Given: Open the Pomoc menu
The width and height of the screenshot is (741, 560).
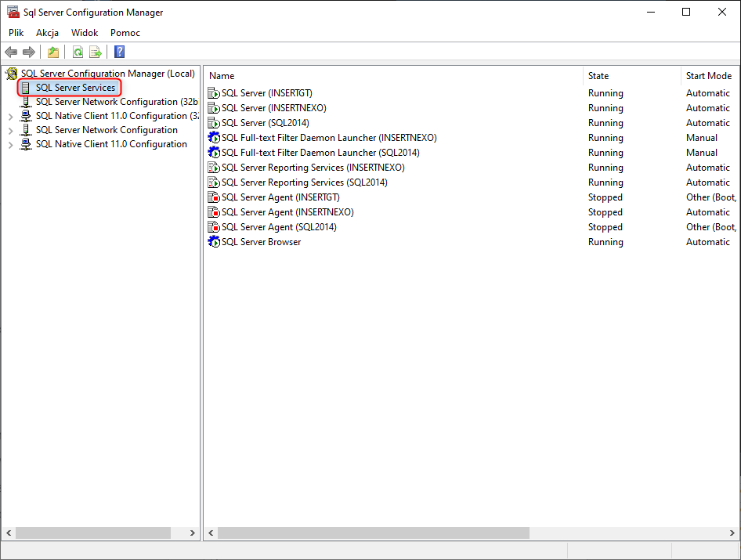Looking at the screenshot, I should [x=125, y=33].
